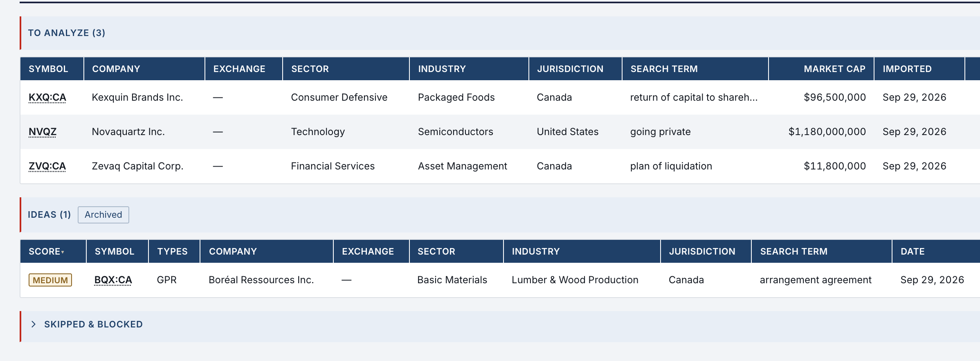
Task: Click the Ideas (1) section heading
Action: click(x=49, y=215)
